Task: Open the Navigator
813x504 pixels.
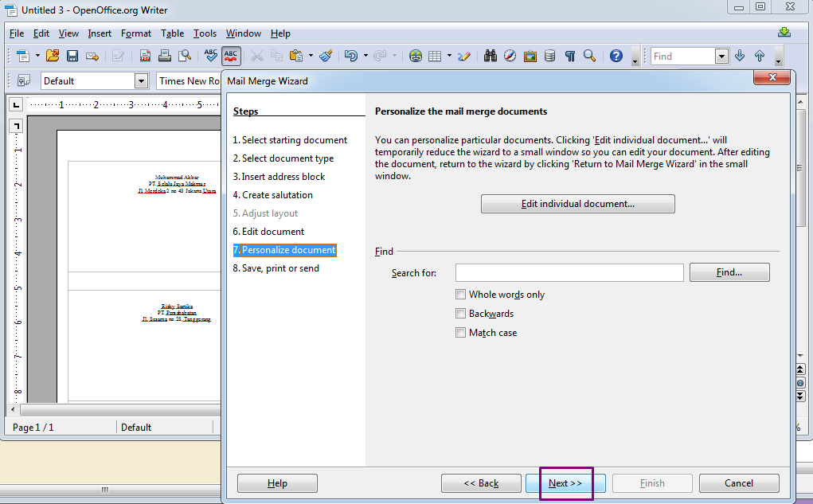Action: (x=510, y=57)
